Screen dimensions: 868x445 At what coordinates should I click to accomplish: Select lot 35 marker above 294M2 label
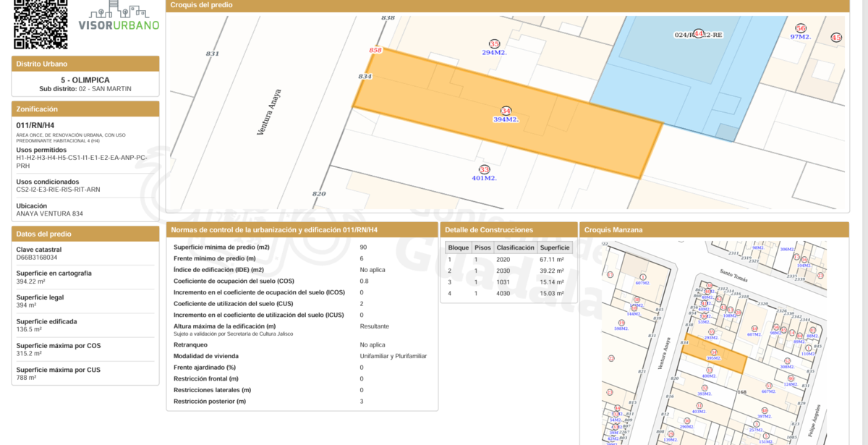coord(494,43)
